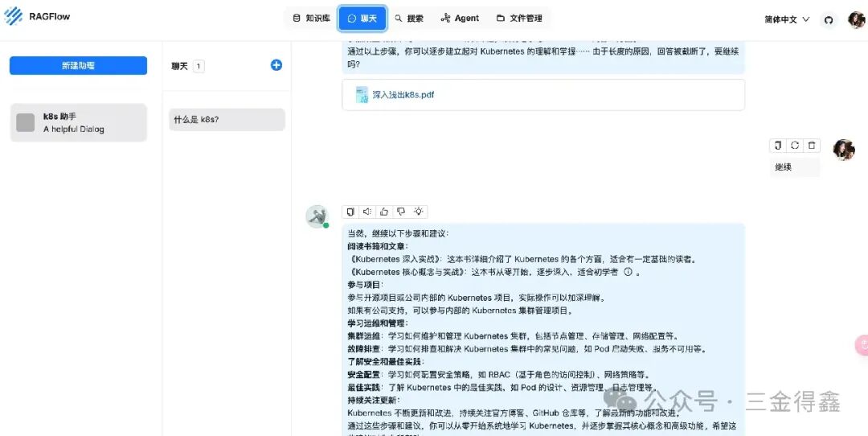Like the assistant's answer
868x436 pixels.
(x=384, y=212)
